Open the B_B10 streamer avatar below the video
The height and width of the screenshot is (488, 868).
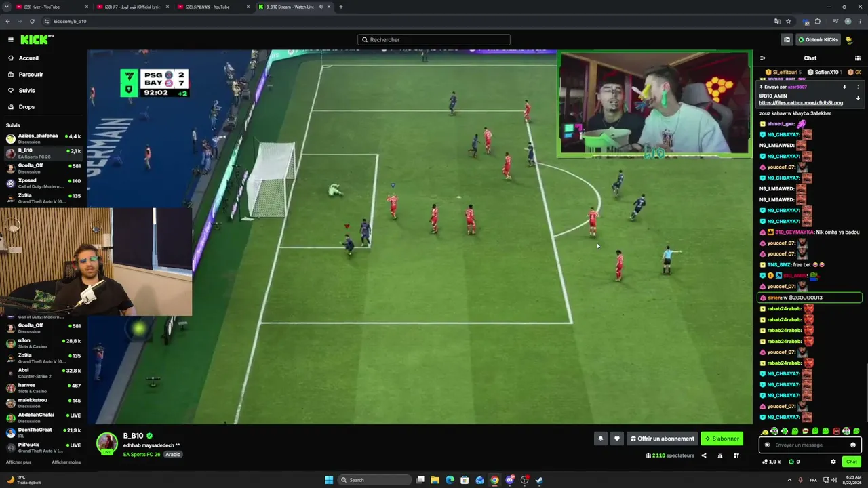(x=106, y=443)
